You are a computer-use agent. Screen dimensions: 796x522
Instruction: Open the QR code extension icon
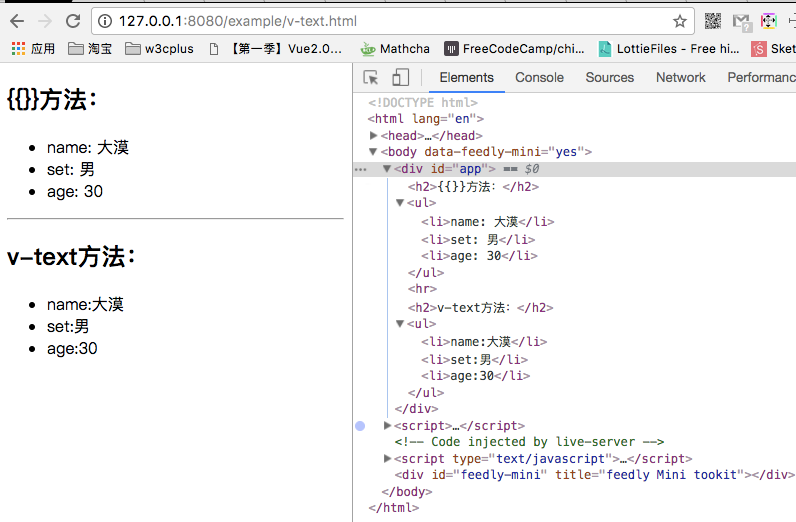713,21
